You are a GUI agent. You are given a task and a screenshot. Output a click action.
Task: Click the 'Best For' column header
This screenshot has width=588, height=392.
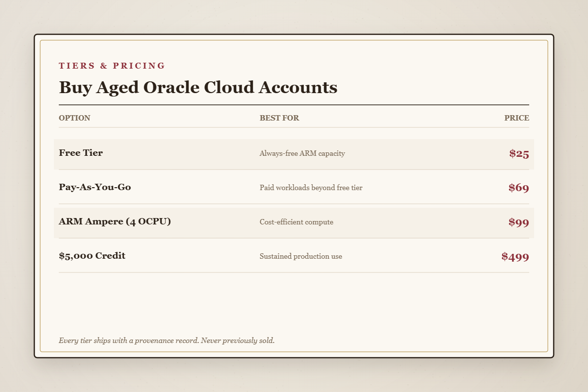tap(279, 118)
